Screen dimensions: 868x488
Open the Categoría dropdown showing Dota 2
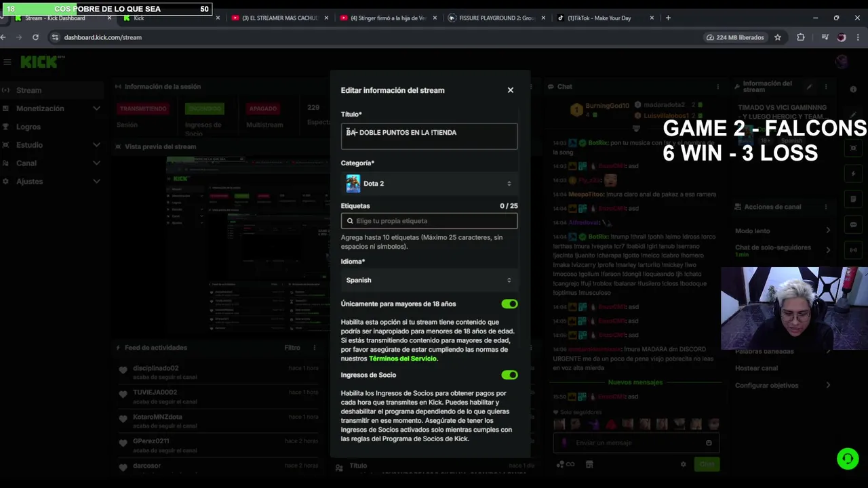click(x=429, y=184)
